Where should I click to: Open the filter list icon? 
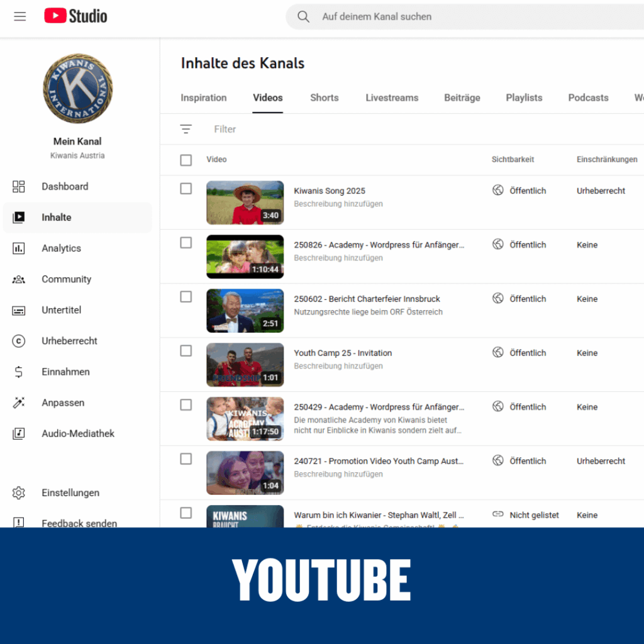[186, 129]
